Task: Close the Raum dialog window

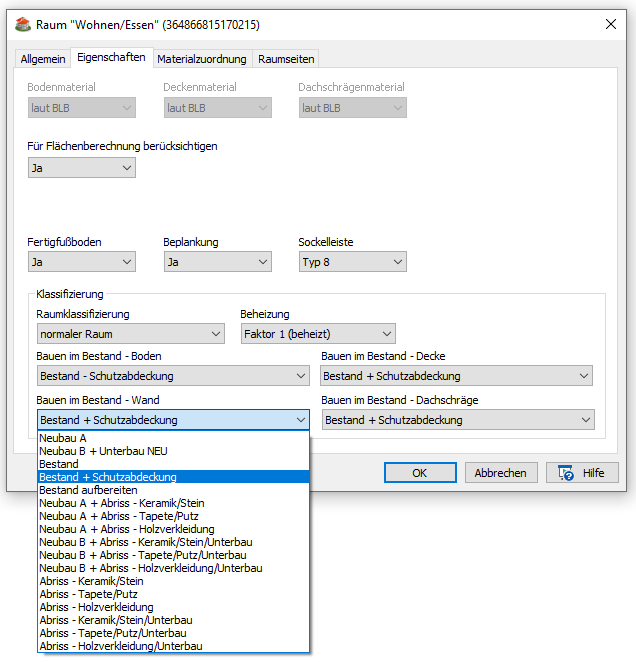Action: pos(610,23)
